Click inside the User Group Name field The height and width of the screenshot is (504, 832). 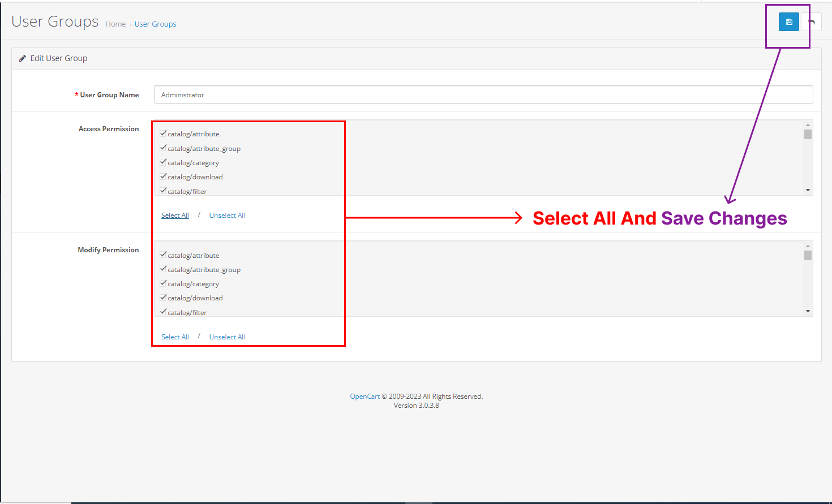(396, 94)
